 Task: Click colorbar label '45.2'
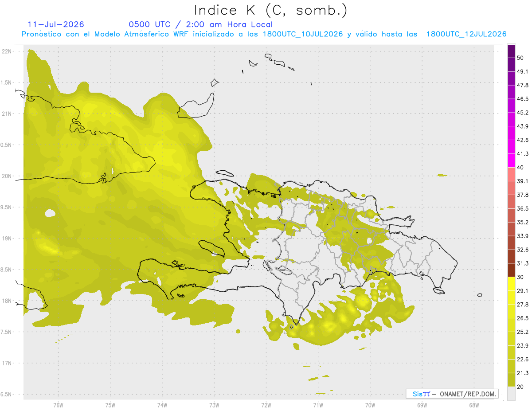click(x=523, y=113)
